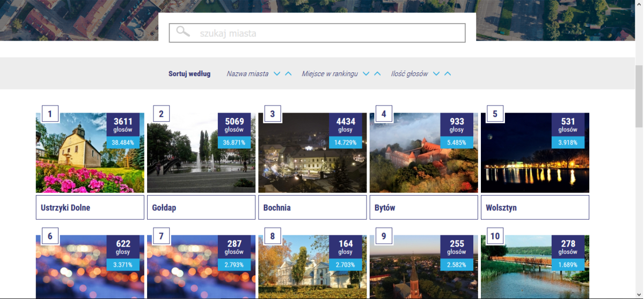Click the 3.918% percentage label

568,143
